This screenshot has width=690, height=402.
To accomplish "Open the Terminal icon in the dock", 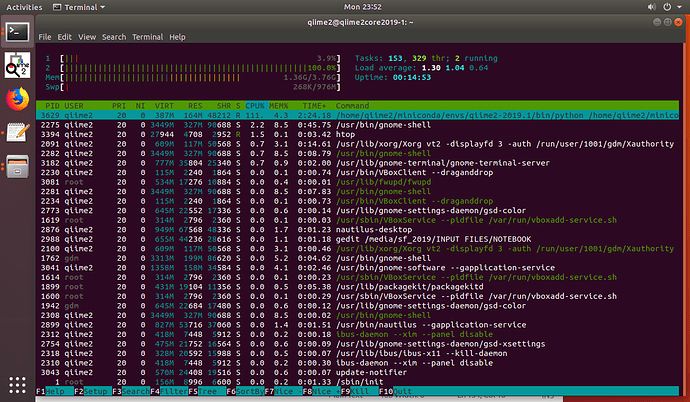I will point(15,32).
